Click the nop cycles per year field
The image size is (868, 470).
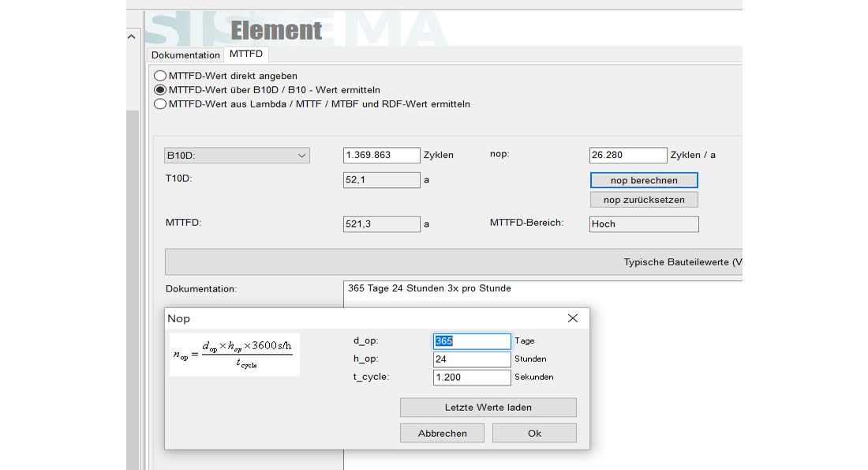(627, 156)
